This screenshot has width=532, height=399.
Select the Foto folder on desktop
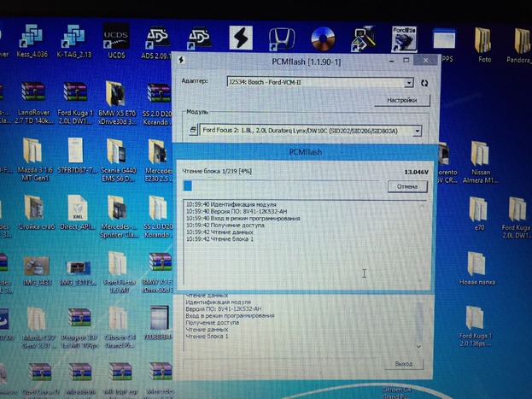pyautogui.click(x=484, y=43)
